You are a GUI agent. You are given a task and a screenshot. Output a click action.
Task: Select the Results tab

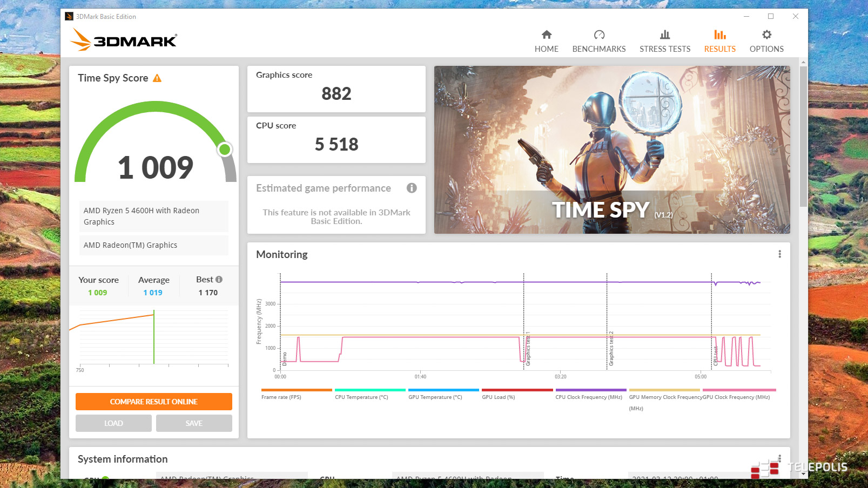pos(719,42)
